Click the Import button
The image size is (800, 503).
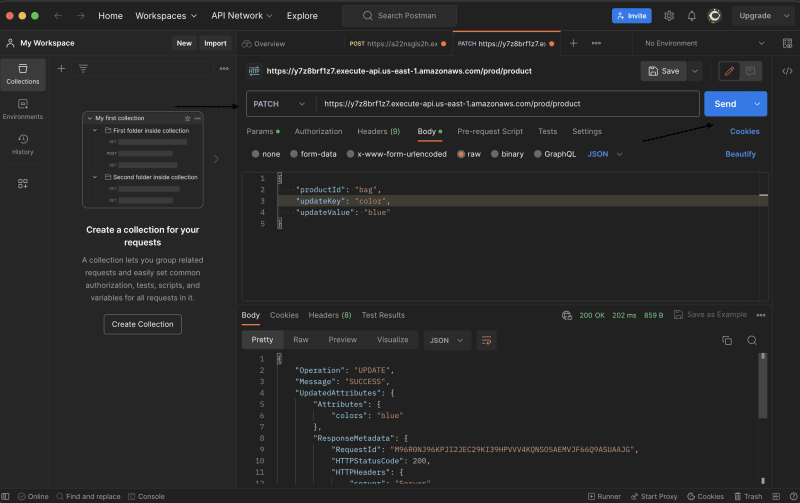tap(215, 43)
